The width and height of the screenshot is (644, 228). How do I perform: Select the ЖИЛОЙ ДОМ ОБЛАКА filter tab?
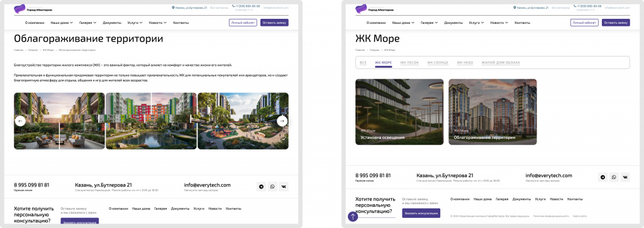click(501, 63)
